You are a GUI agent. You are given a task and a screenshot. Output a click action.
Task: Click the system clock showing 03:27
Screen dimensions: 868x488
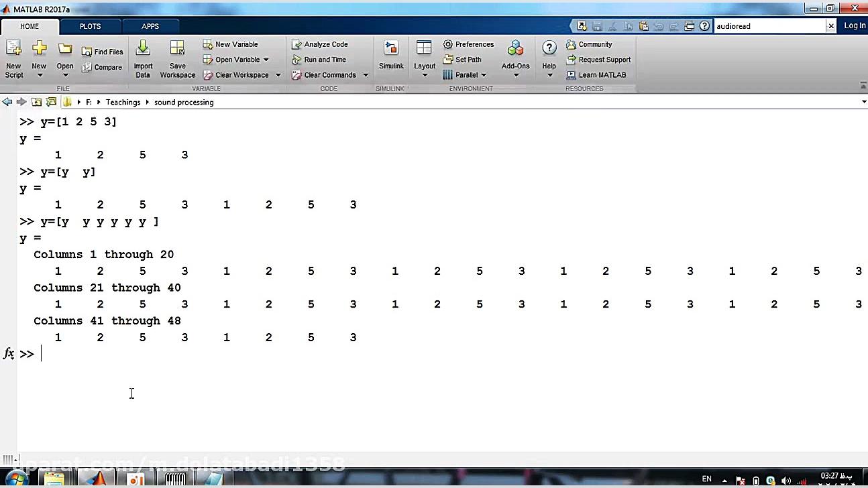coord(836,477)
